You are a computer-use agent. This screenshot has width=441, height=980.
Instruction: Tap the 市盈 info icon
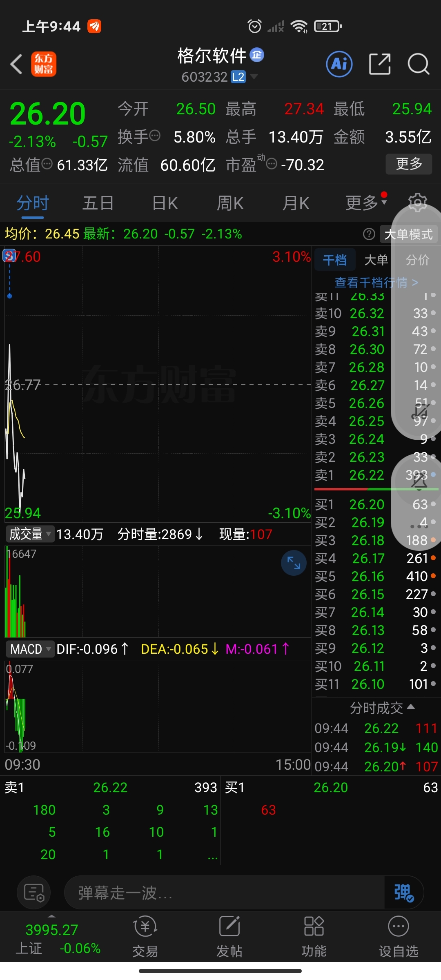[272, 164]
